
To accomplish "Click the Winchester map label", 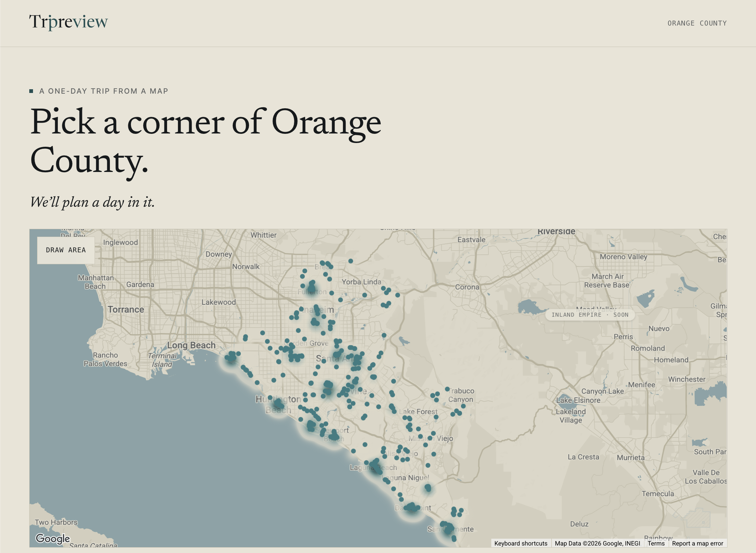I will 687,379.
